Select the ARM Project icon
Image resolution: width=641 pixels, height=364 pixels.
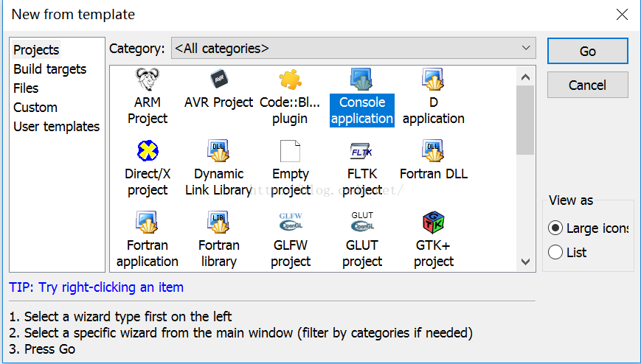tap(148, 80)
